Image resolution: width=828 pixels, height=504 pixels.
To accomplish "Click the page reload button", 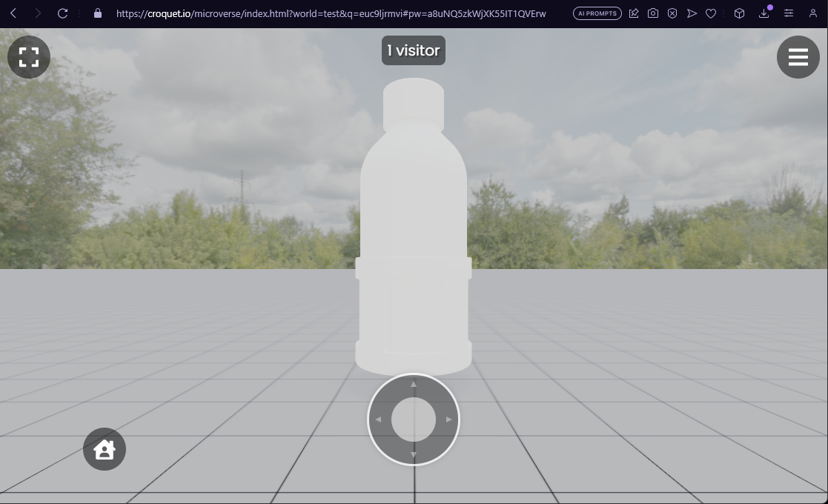I will coord(63,13).
